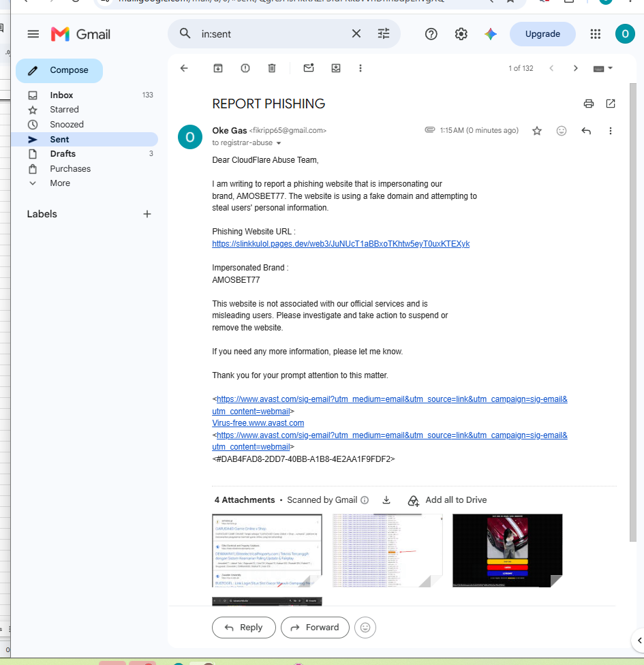Viewport: 644px width, 665px height.
Task: Clear the in:sent search query
Action: (356, 33)
